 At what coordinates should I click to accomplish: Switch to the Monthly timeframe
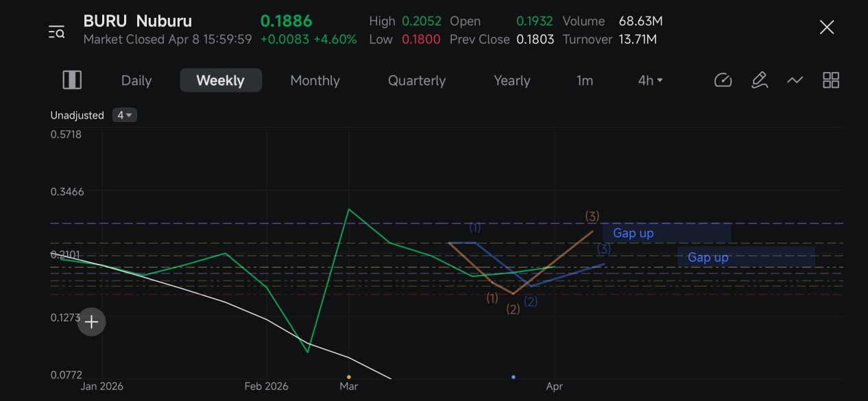pyautogui.click(x=315, y=80)
